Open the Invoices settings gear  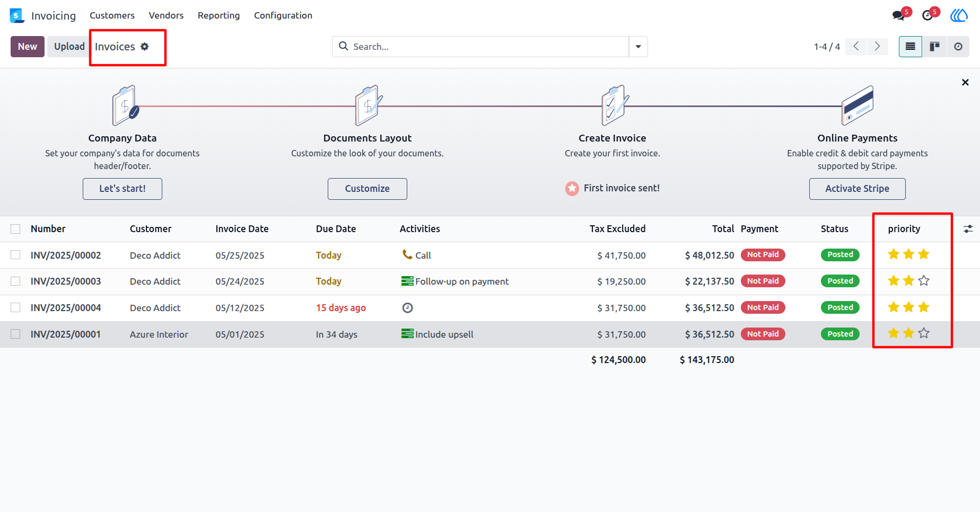coord(145,47)
